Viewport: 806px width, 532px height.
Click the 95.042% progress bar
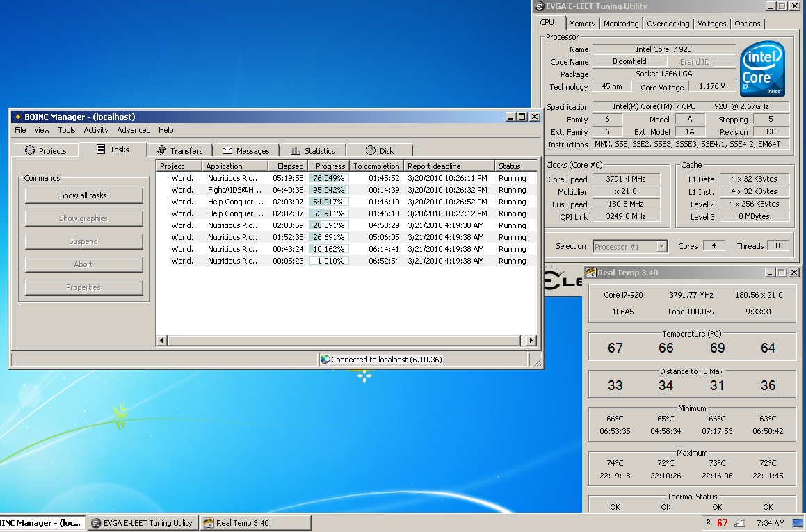click(329, 190)
